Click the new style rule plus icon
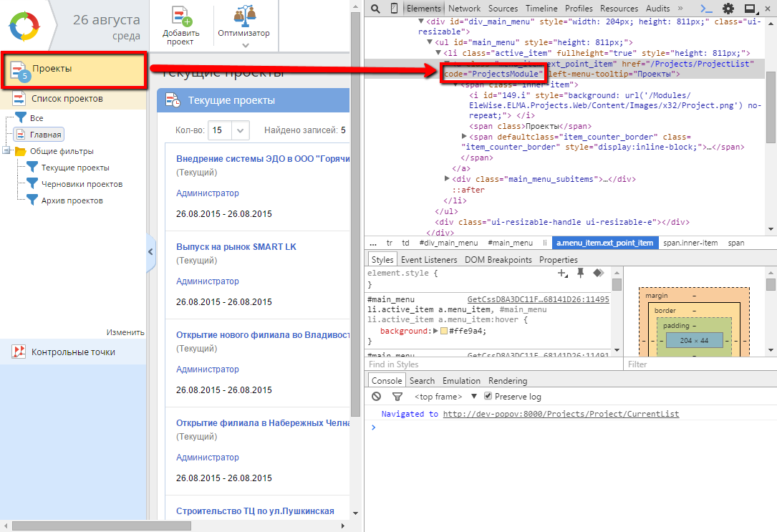Viewport: 777px width, 532px height. pos(563,274)
